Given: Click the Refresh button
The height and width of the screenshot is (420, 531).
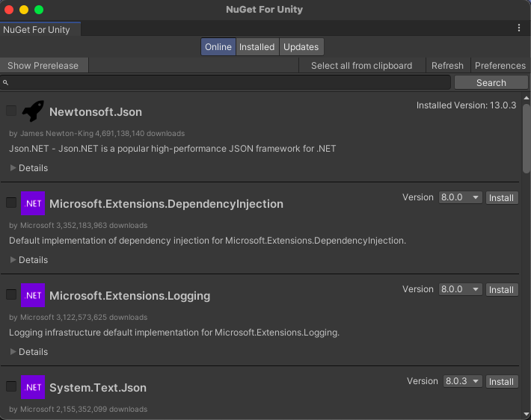Looking at the screenshot, I should pyautogui.click(x=447, y=65).
